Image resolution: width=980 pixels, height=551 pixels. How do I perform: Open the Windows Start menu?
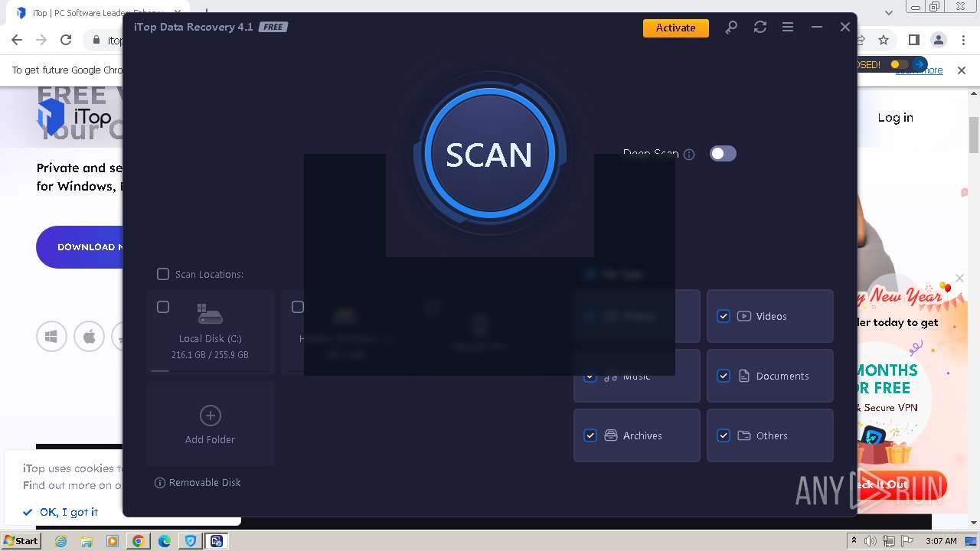click(x=21, y=540)
